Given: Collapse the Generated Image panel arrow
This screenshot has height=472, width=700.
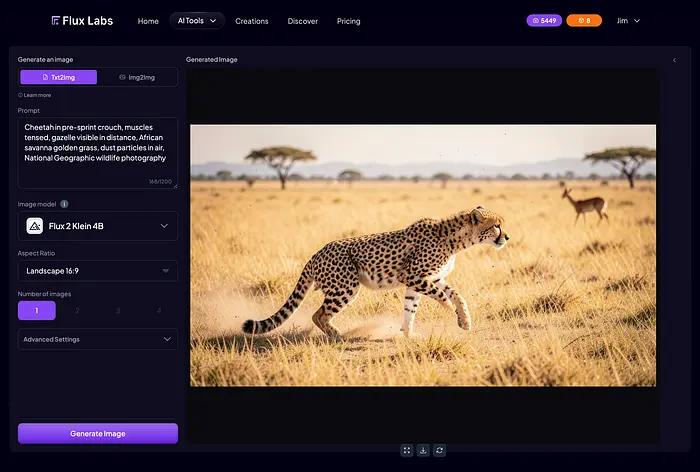Looking at the screenshot, I should click(x=674, y=60).
